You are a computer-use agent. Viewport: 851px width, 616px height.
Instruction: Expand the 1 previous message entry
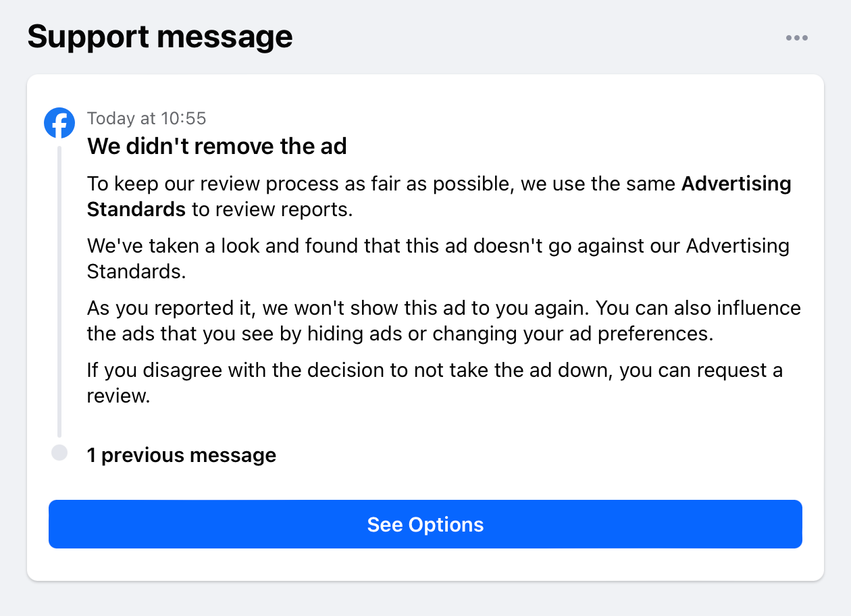pyautogui.click(x=182, y=455)
